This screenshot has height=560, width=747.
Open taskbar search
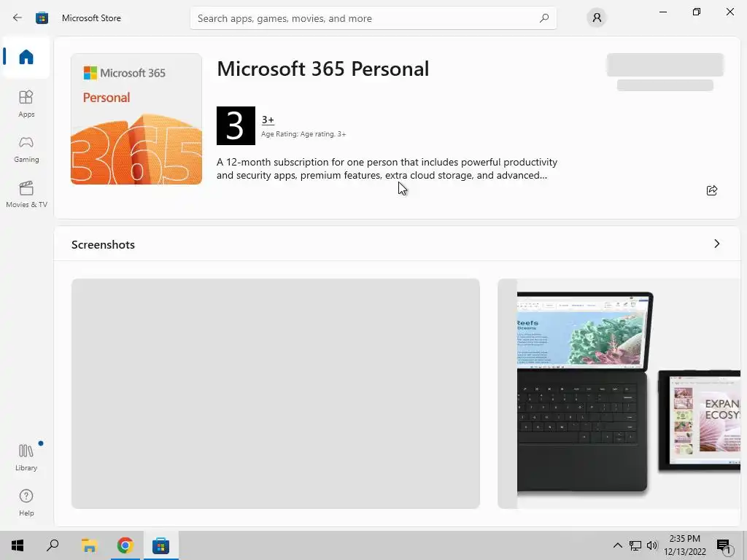[x=53, y=545]
